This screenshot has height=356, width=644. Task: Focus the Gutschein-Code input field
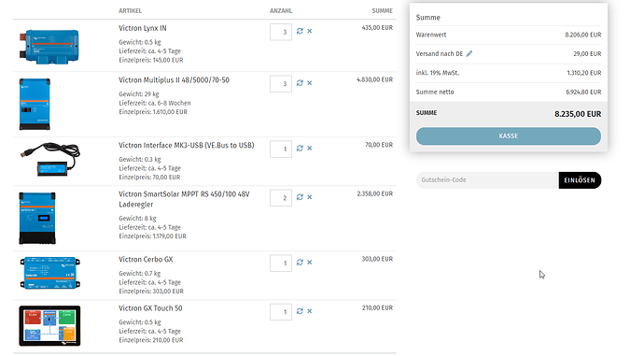(487, 180)
